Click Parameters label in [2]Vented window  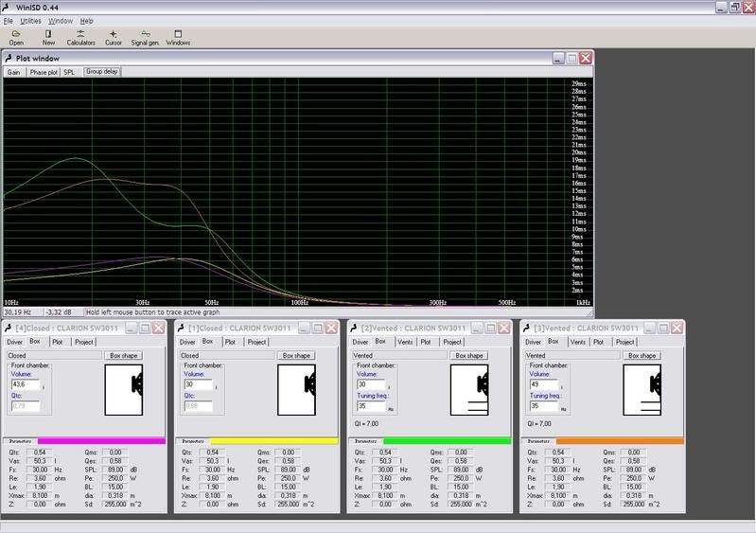pos(366,441)
